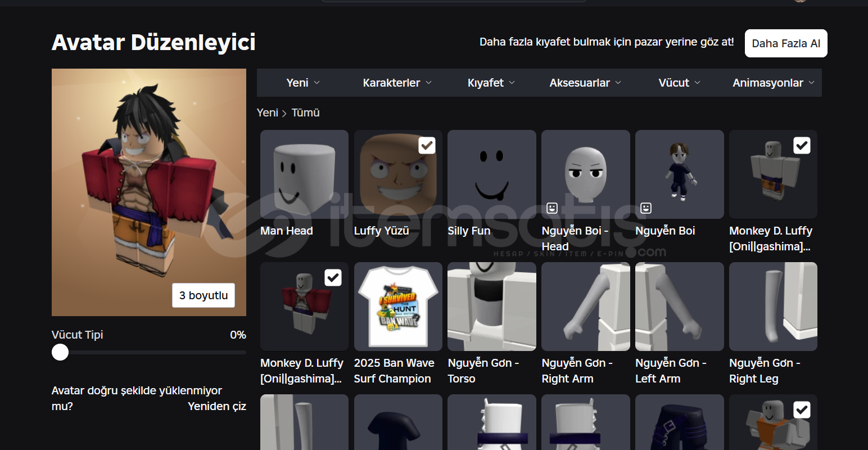
Task: Uncheck the orange-outfit item checkbox in the bottom row
Action: (802, 410)
